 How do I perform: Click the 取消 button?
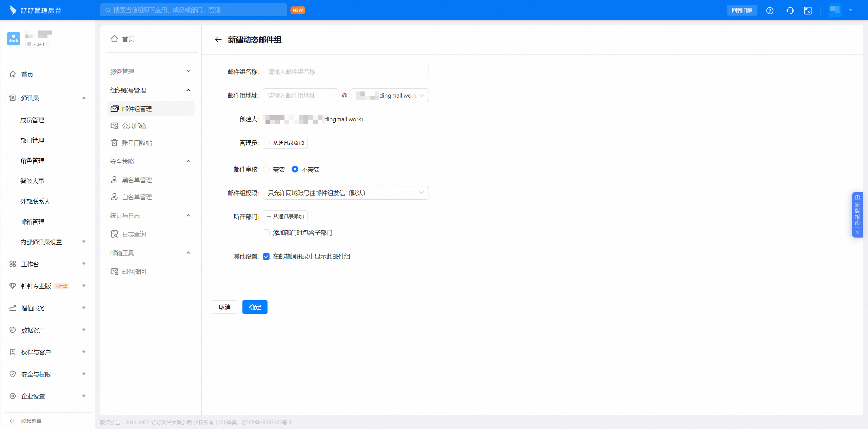(x=224, y=307)
